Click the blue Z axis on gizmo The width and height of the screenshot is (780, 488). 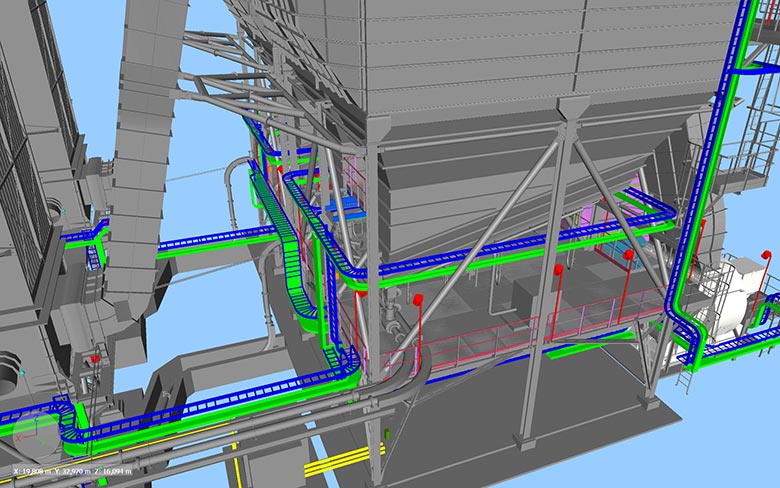coord(36,420)
